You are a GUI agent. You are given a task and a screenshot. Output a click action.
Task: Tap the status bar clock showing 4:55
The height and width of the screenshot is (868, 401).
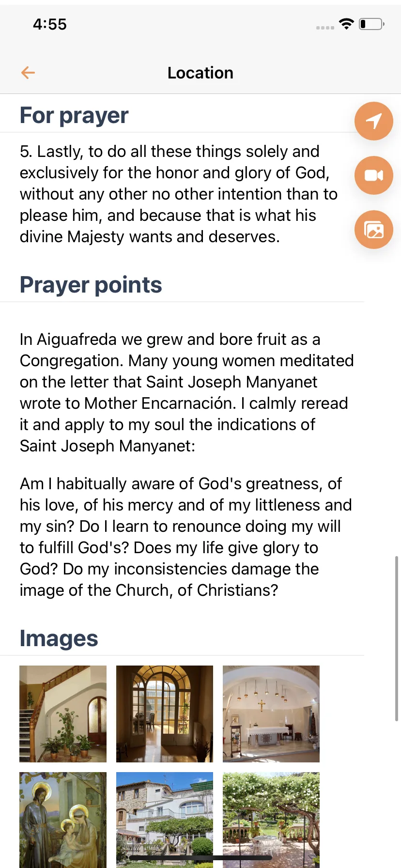tap(50, 24)
